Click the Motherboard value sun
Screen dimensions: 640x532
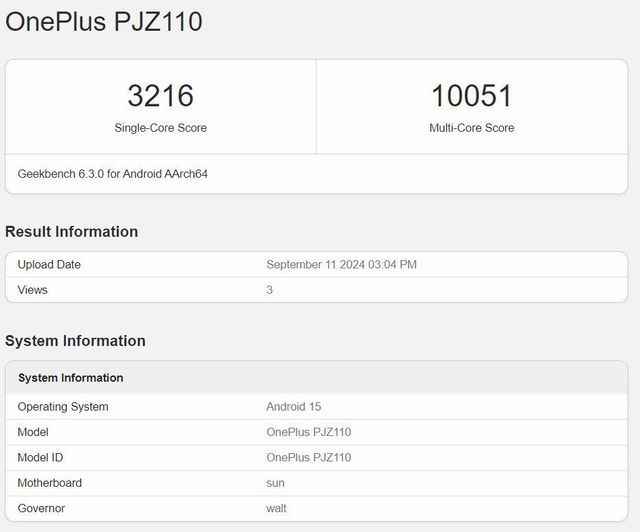(276, 483)
